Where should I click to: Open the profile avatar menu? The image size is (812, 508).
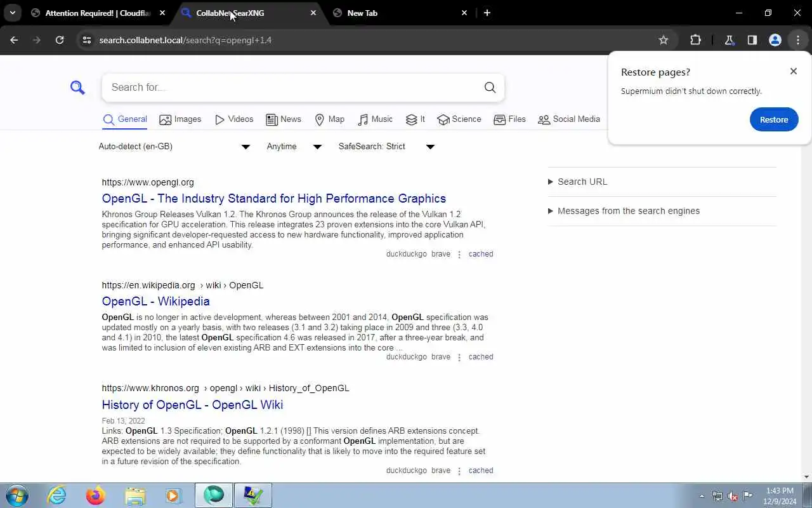(x=775, y=40)
